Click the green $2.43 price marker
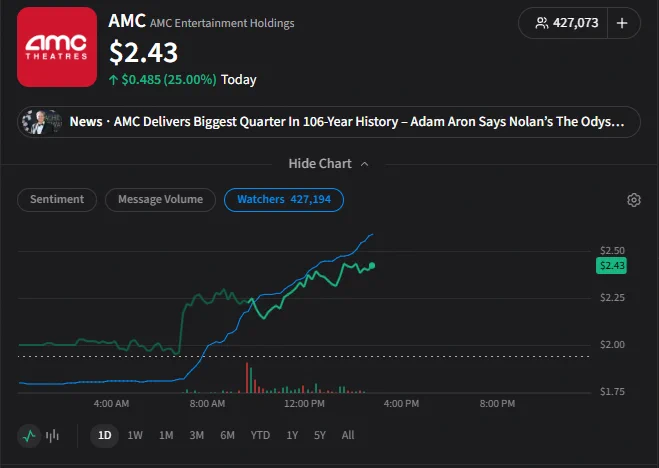Screen dimensions: 659x468 click(611, 266)
